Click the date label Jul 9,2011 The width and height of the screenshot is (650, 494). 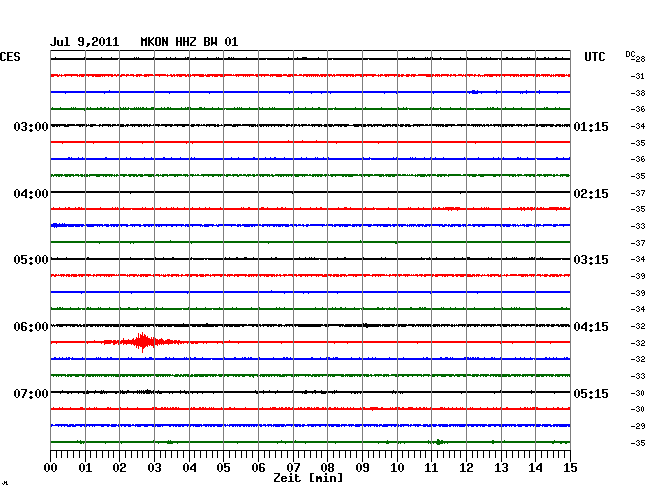click(84, 42)
